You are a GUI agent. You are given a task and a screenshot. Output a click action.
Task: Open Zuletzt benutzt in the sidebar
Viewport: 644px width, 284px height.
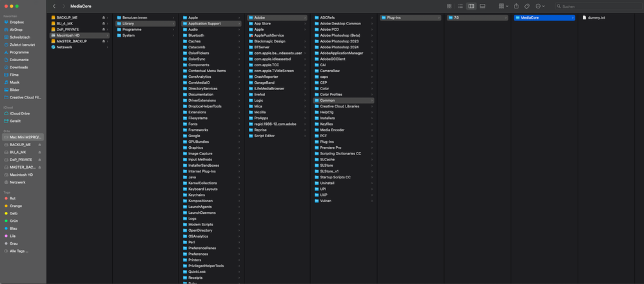click(x=22, y=44)
